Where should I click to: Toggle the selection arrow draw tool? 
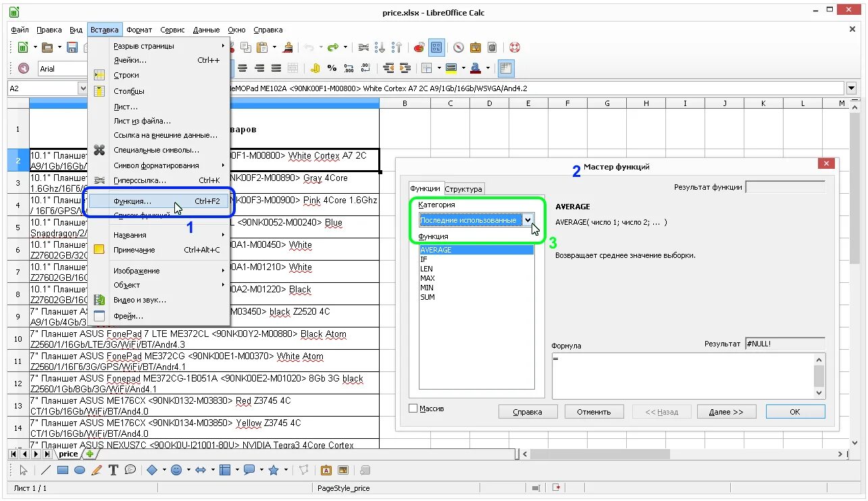coord(23,470)
